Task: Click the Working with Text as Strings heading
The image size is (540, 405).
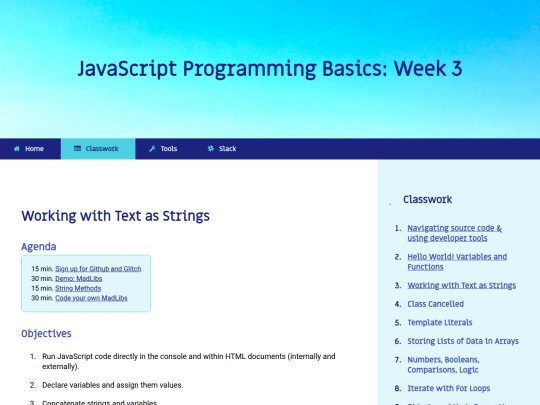Action: click(x=115, y=216)
